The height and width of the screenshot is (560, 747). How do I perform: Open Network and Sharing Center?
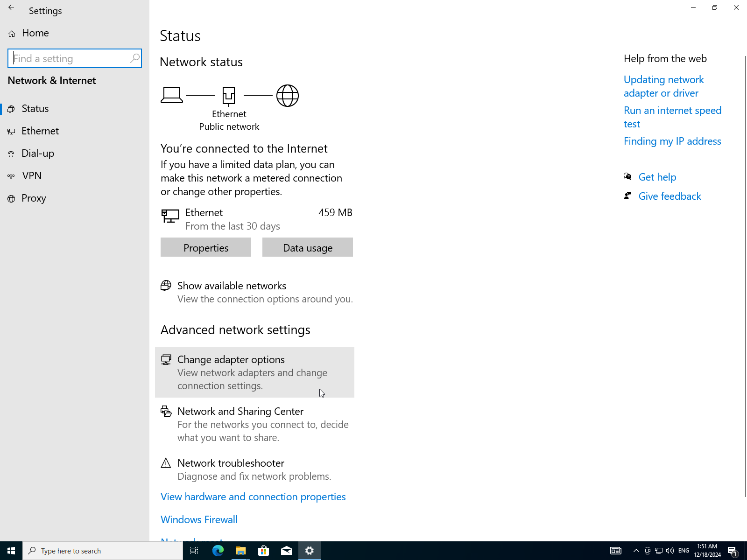240,412
